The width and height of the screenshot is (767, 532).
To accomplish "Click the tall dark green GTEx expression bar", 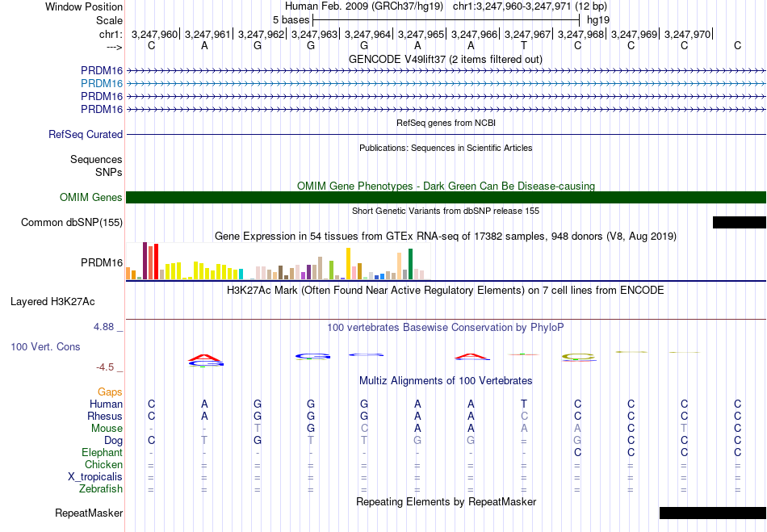I will pos(410,264).
